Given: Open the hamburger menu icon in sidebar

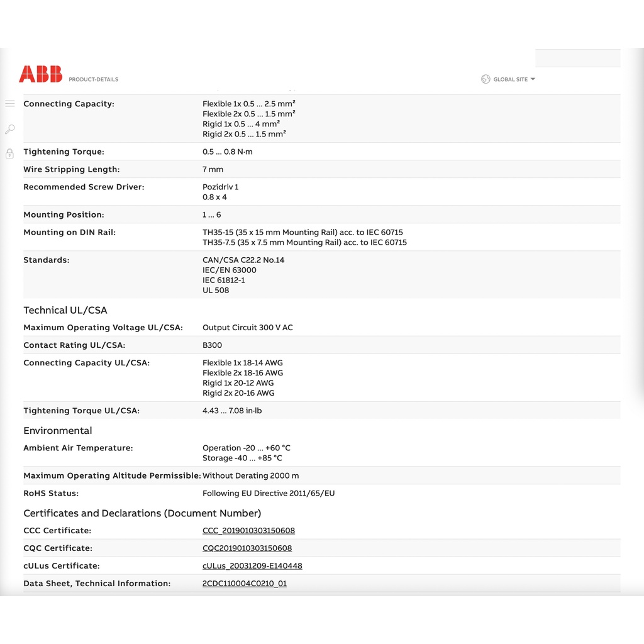Looking at the screenshot, I should 10,104.
